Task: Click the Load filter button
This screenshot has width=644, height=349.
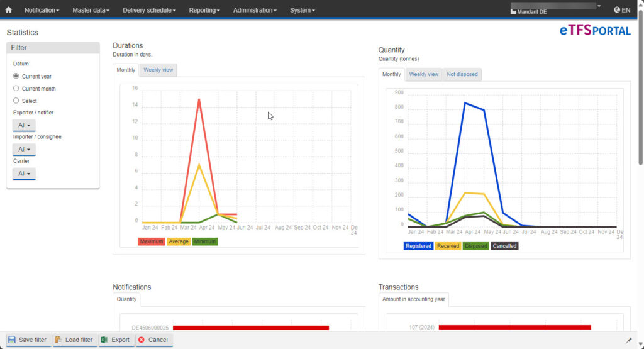Action: coord(74,340)
